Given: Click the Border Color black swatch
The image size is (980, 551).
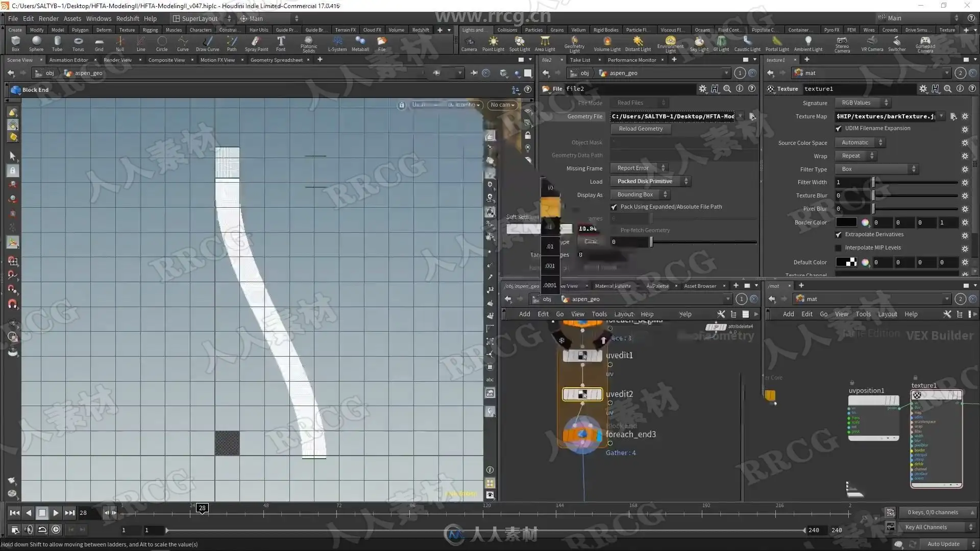Looking at the screenshot, I should [846, 222].
